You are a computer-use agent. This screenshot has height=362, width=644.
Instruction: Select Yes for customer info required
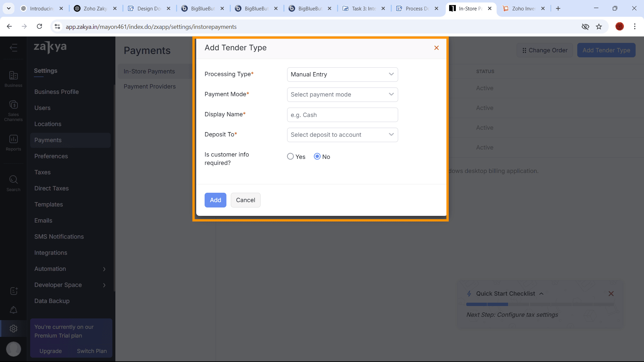coord(290,157)
